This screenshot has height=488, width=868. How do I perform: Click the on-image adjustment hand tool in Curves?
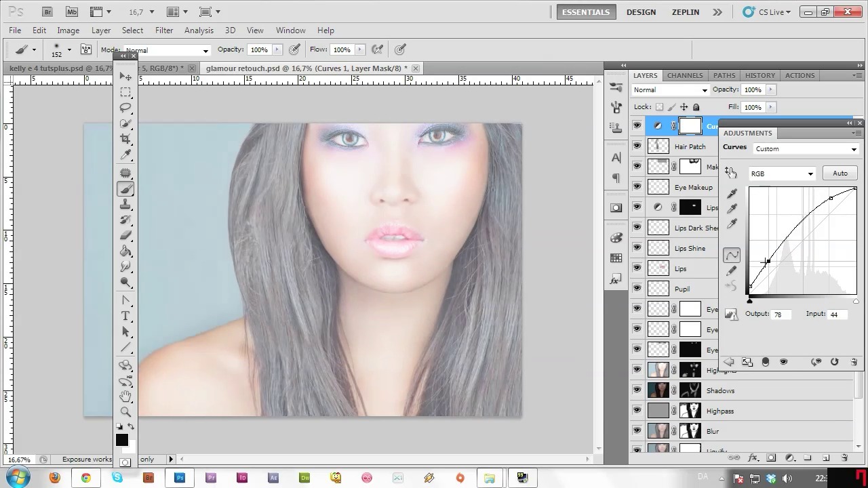(730, 173)
